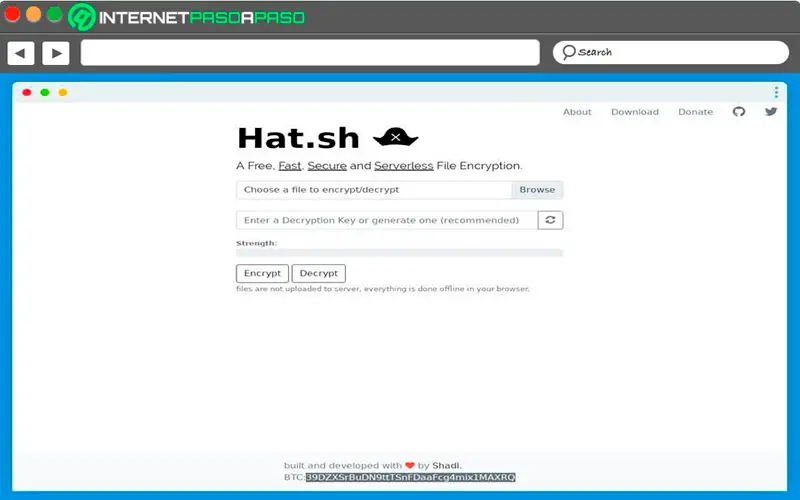Viewport: 800px width, 500px height.
Task: Click the inner window red dot
Action: click(x=27, y=92)
